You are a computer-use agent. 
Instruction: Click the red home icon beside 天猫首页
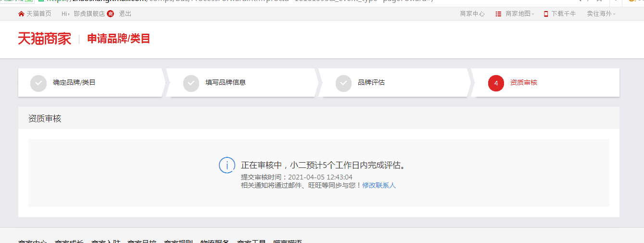coord(21,14)
